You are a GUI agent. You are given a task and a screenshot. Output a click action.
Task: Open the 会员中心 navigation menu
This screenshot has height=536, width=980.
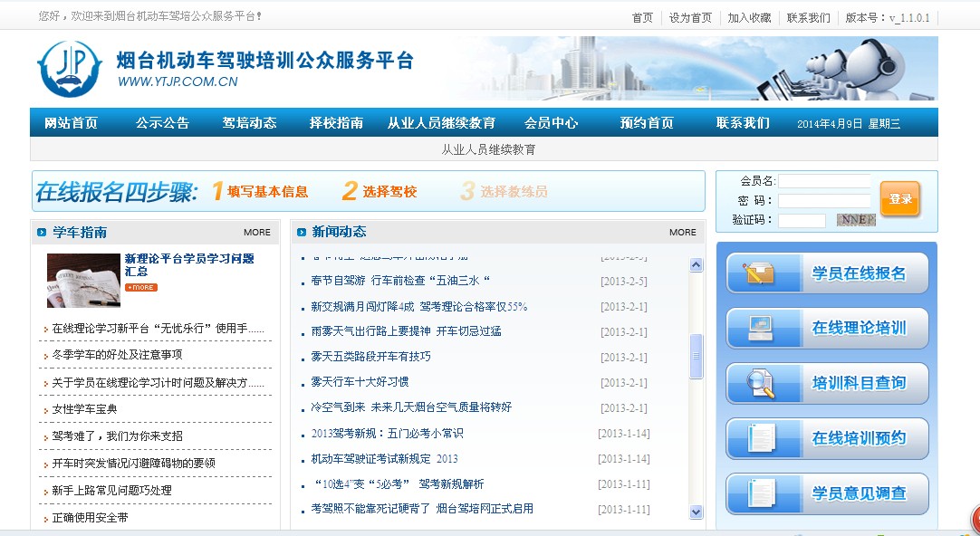click(553, 122)
